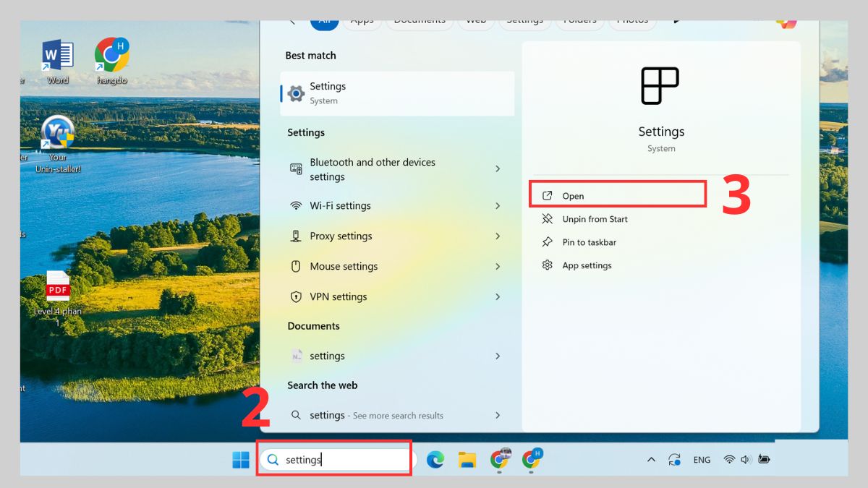Viewport: 868px width, 488px height.
Task: Open Bluetooth and other devices settings
Action: pyautogui.click(x=373, y=169)
